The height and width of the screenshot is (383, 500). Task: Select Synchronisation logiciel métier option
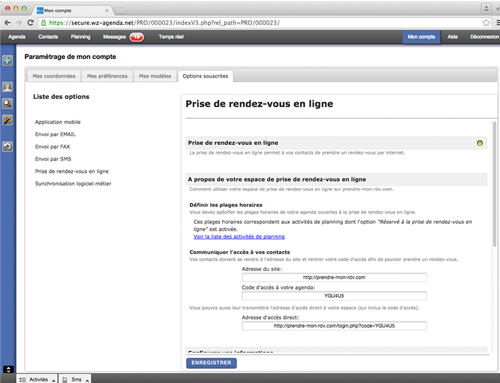[73, 184]
